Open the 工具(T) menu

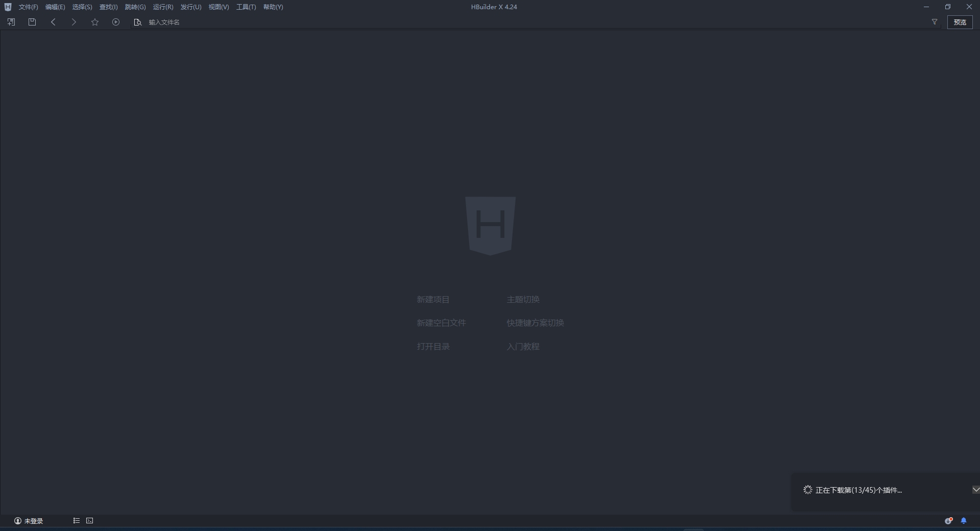coord(246,7)
